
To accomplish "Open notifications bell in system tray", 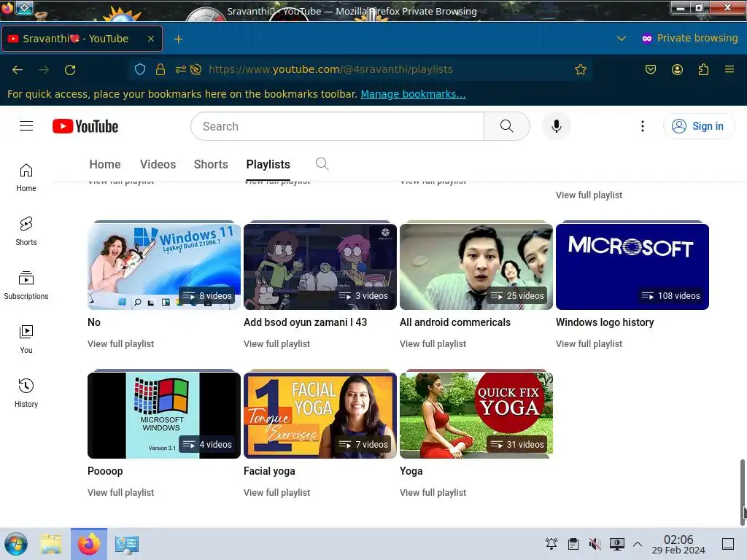I will (551, 544).
